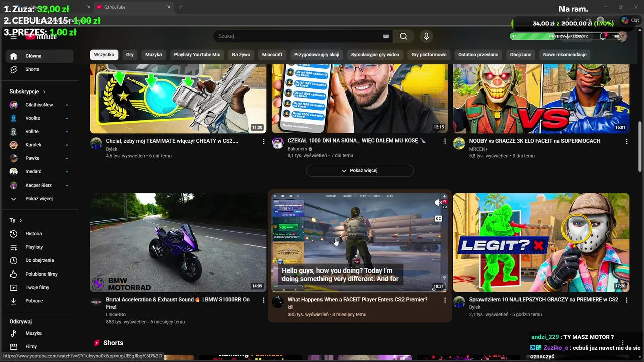Expand the Subskrypcje section chevron
Screen dimensions: 644x362
44,92
